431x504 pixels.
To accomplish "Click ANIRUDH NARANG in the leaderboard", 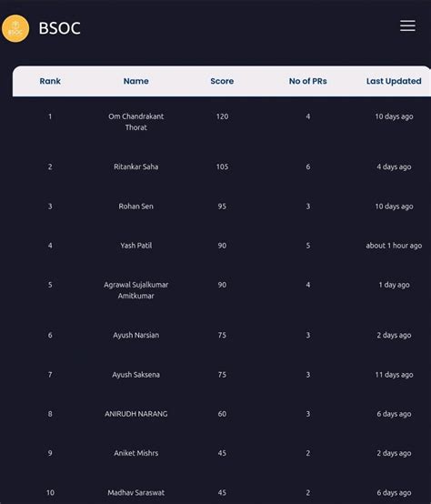I will click(x=135, y=414).
